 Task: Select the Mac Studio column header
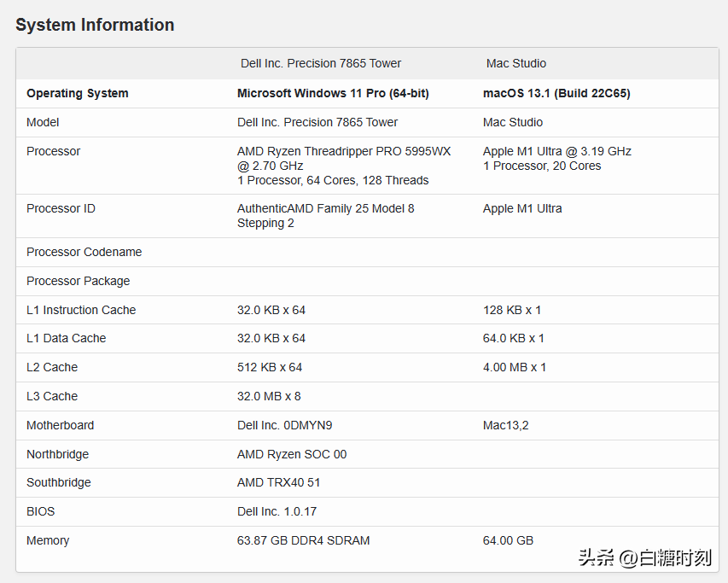516,63
